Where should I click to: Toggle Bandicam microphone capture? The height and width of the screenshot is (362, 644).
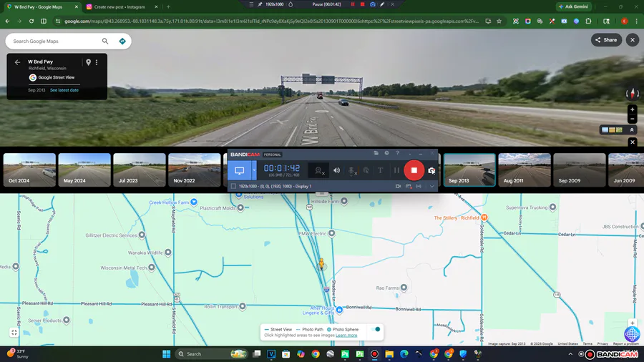[351, 170]
